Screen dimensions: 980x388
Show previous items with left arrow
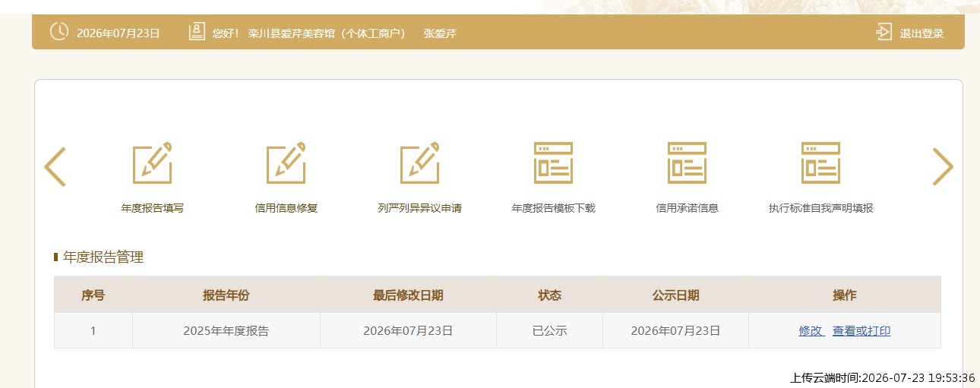pos(55,166)
